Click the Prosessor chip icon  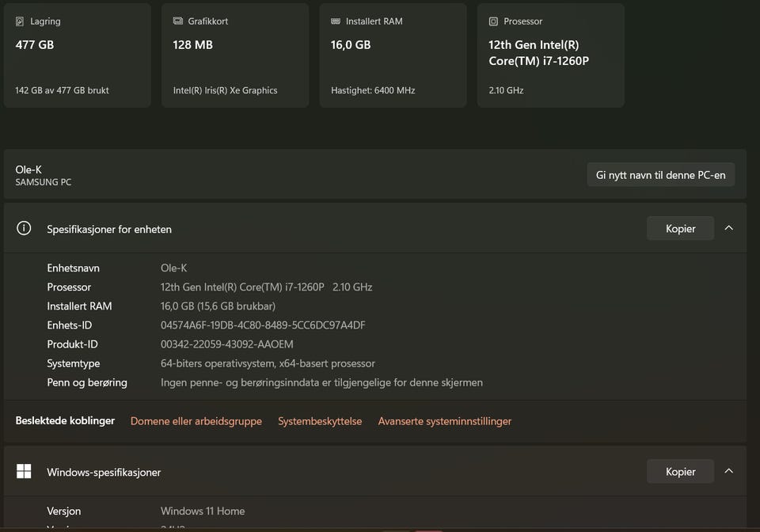tap(493, 21)
